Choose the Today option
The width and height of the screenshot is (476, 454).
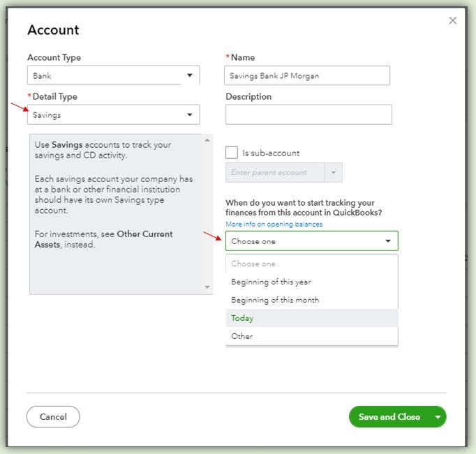tap(242, 318)
